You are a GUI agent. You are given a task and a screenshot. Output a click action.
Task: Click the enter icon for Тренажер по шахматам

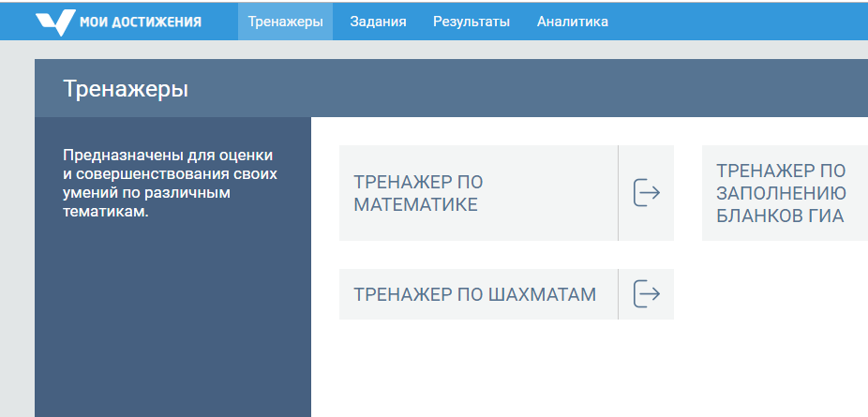(647, 293)
